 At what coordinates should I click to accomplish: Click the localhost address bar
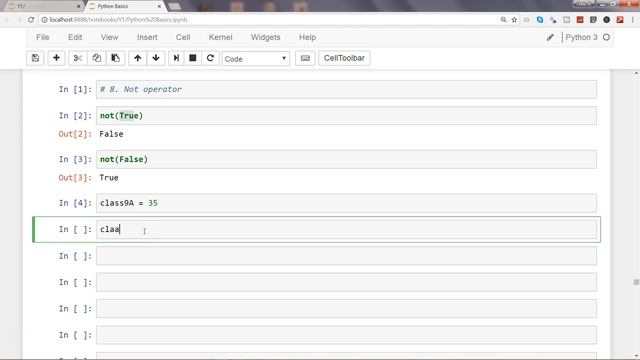pyautogui.click(x=269, y=20)
